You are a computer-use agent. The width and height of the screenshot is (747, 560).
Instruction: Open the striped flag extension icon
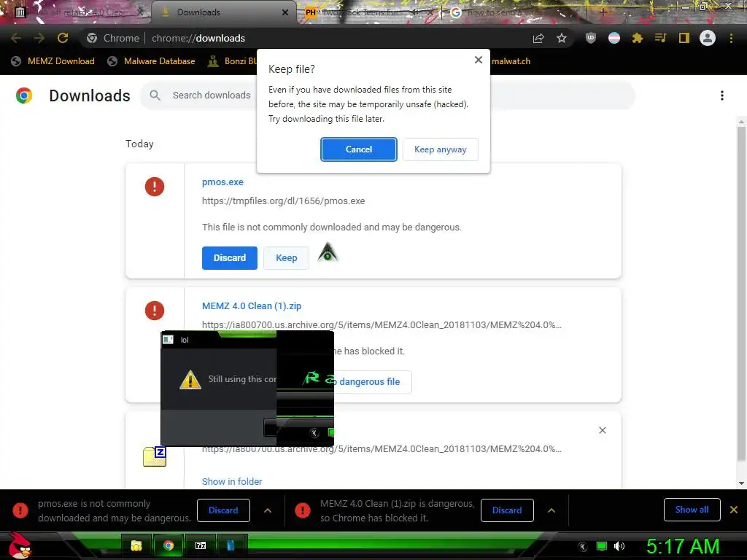coord(614,38)
